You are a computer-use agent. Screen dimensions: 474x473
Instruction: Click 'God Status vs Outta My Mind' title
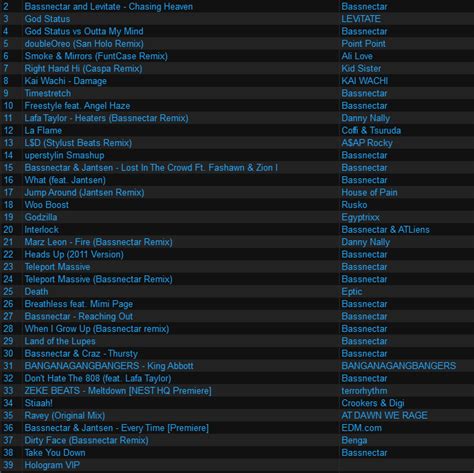(84, 31)
